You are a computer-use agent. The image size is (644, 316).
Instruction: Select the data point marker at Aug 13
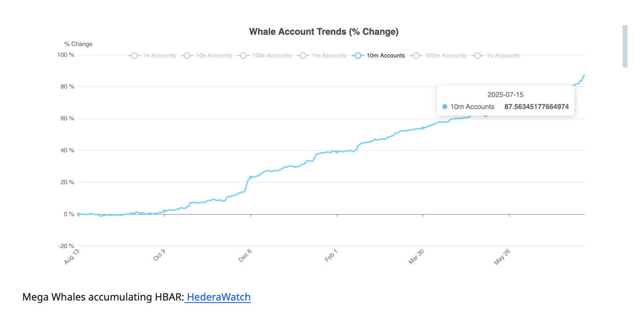tap(78, 214)
